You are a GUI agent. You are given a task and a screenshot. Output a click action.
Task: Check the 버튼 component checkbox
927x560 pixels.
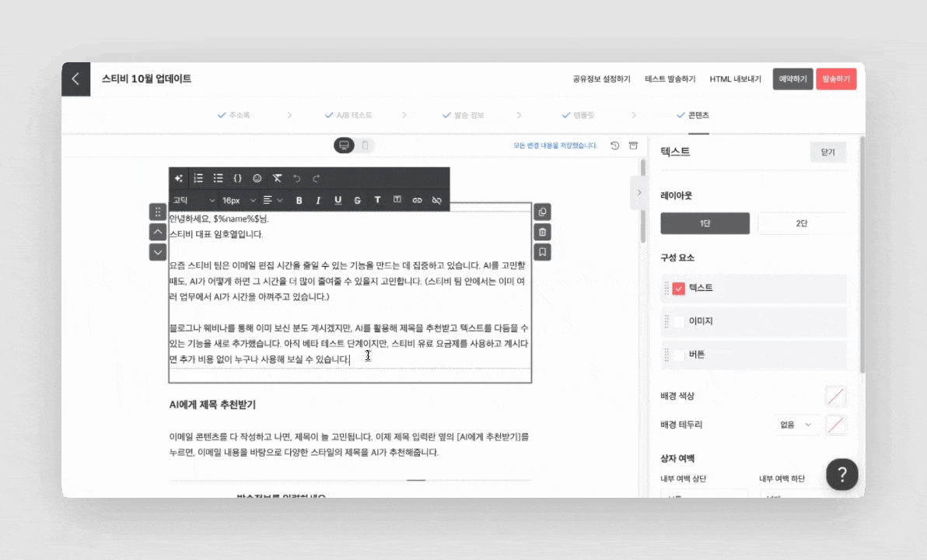pyautogui.click(x=679, y=355)
